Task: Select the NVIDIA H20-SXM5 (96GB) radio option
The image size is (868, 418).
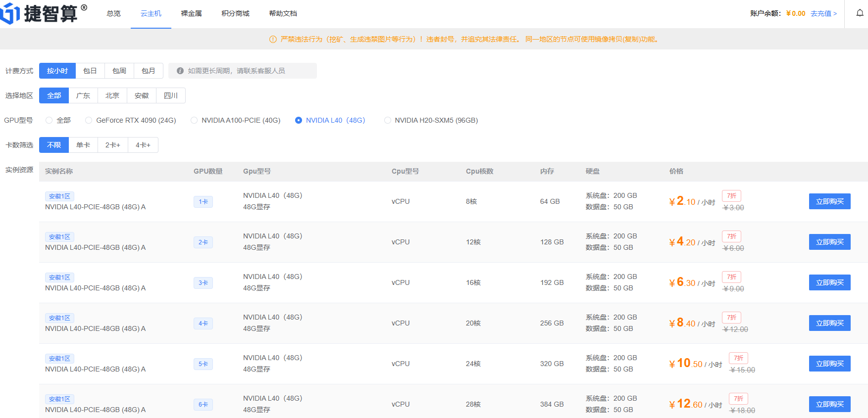Action: tap(388, 120)
